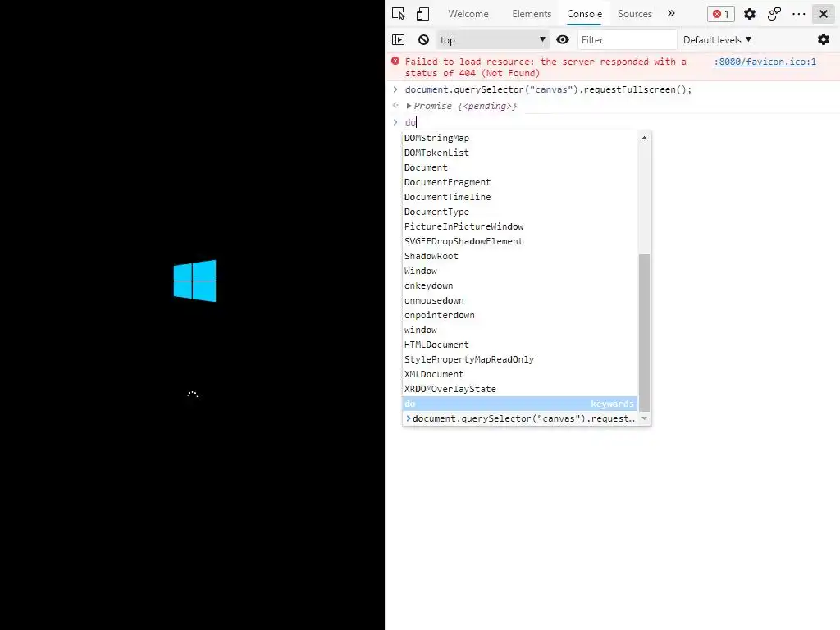Select DOMTokenList suggestion
Image resolution: width=840 pixels, height=630 pixels.
(520, 153)
